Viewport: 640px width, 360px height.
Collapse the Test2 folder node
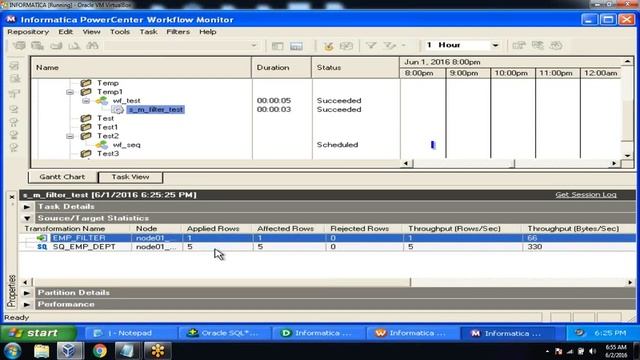point(70,136)
